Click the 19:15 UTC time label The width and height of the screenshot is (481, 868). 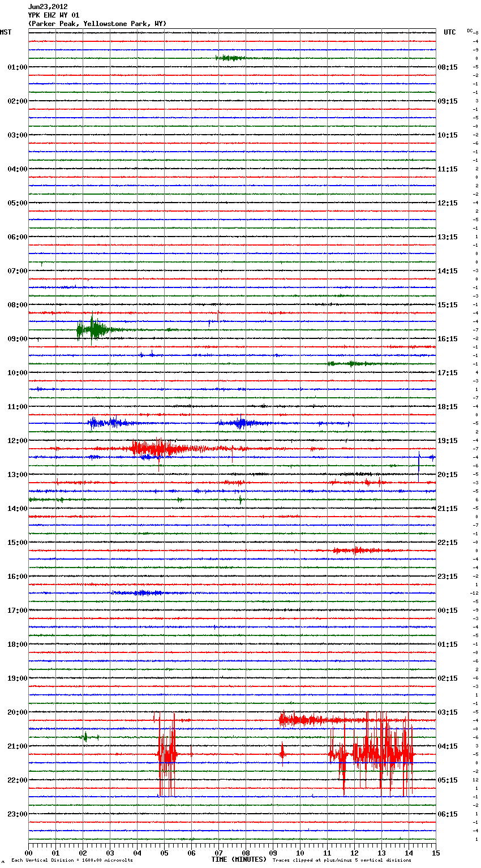click(x=448, y=441)
